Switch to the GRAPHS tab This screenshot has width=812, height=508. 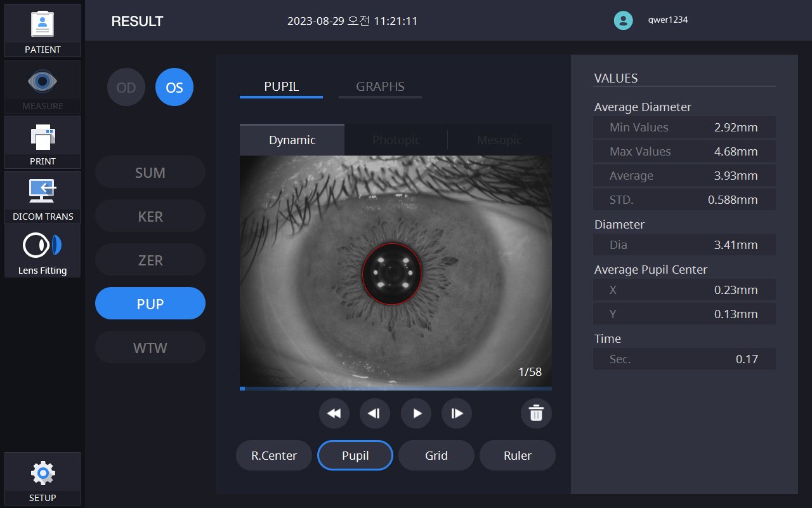click(x=380, y=87)
